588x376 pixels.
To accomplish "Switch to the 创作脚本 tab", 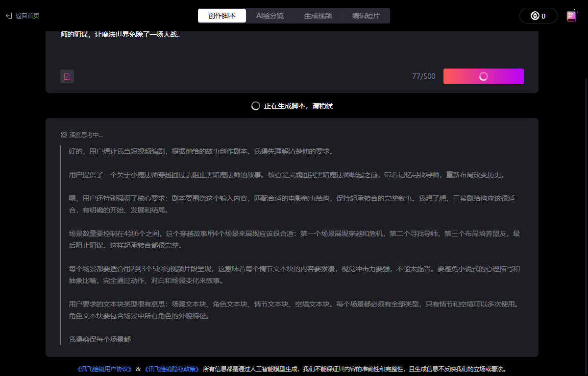I will coord(222,16).
